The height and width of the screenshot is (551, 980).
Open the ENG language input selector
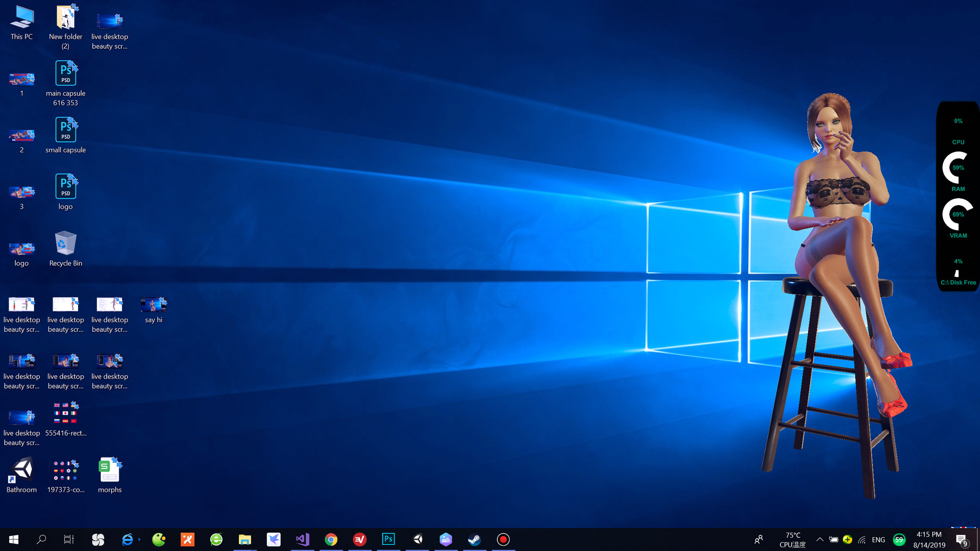pos(878,539)
